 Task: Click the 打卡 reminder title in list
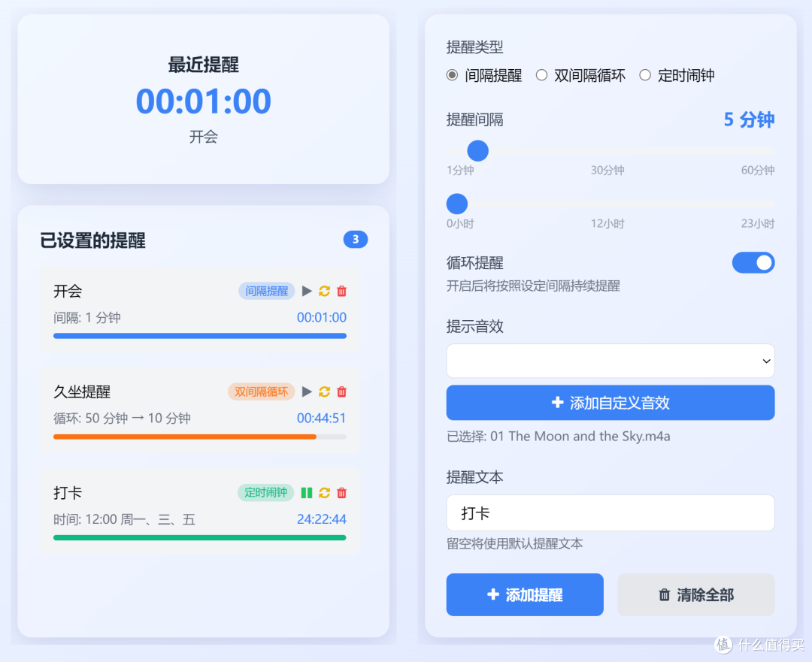[x=68, y=492]
